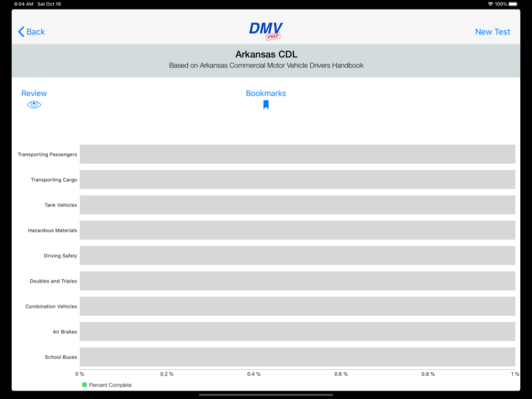The image size is (532, 399).
Task: Click the School Buses label
Action: [61, 357]
